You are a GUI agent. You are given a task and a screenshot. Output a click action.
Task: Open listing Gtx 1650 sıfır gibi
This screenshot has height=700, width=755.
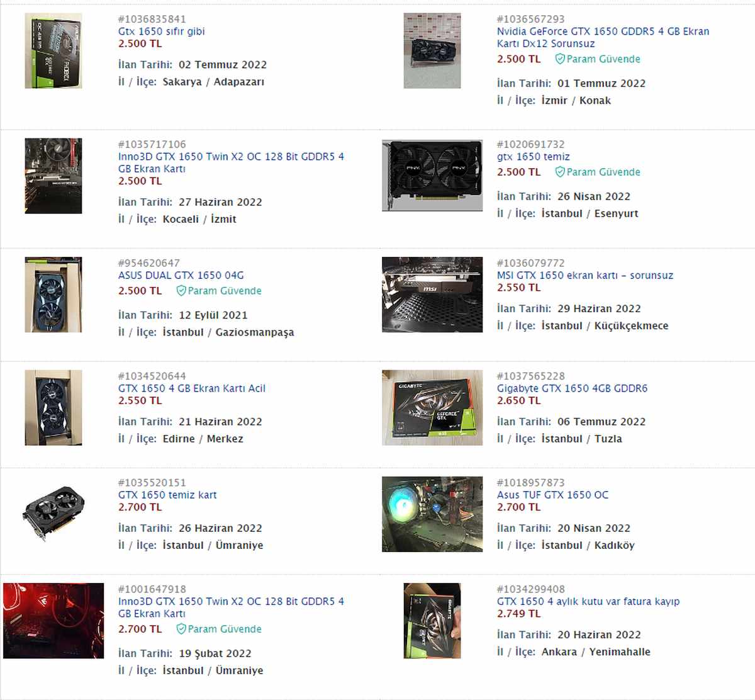tap(162, 31)
